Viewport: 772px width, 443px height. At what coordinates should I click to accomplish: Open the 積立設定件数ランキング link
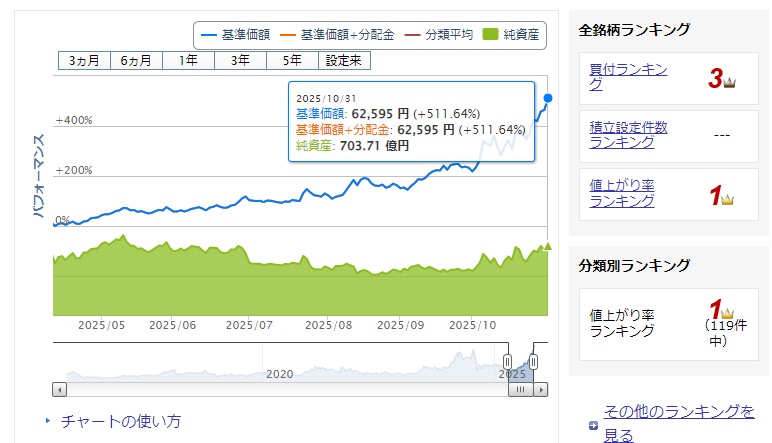(x=628, y=134)
